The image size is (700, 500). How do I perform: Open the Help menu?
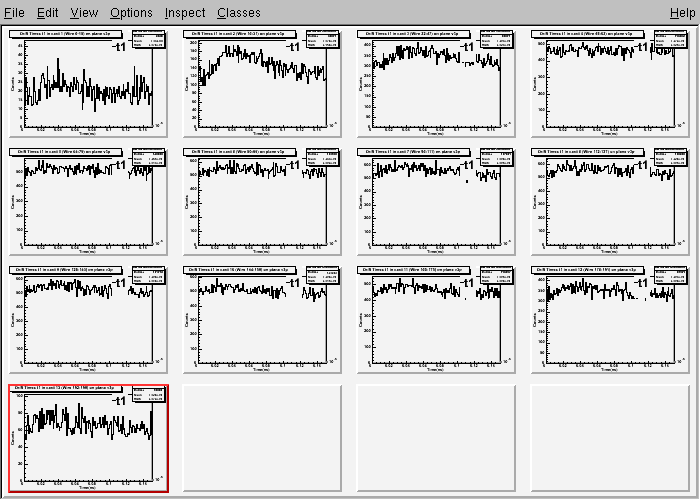coord(683,12)
